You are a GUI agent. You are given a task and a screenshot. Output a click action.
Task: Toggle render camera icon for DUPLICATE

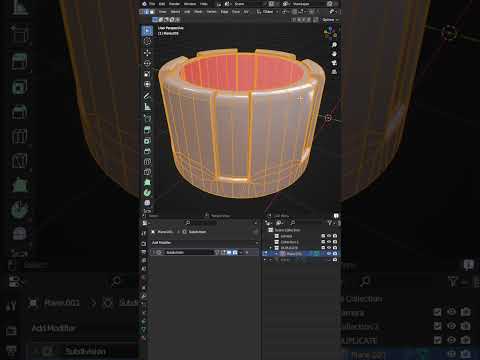pos(335,248)
